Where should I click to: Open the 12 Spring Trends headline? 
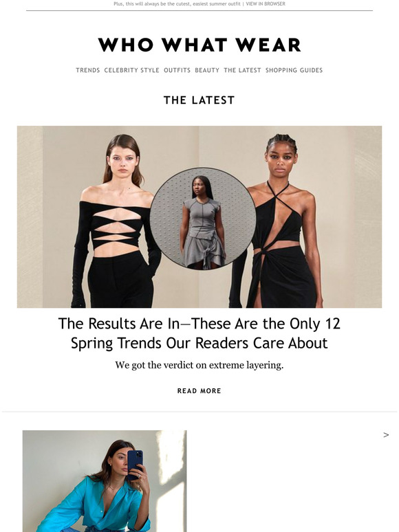click(x=199, y=333)
